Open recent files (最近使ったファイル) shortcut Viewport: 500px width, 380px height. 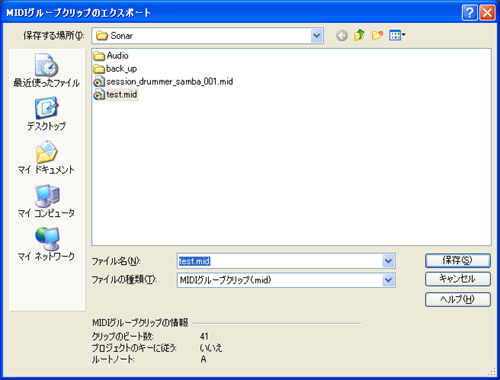pyautogui.click(x=47, y=71)
